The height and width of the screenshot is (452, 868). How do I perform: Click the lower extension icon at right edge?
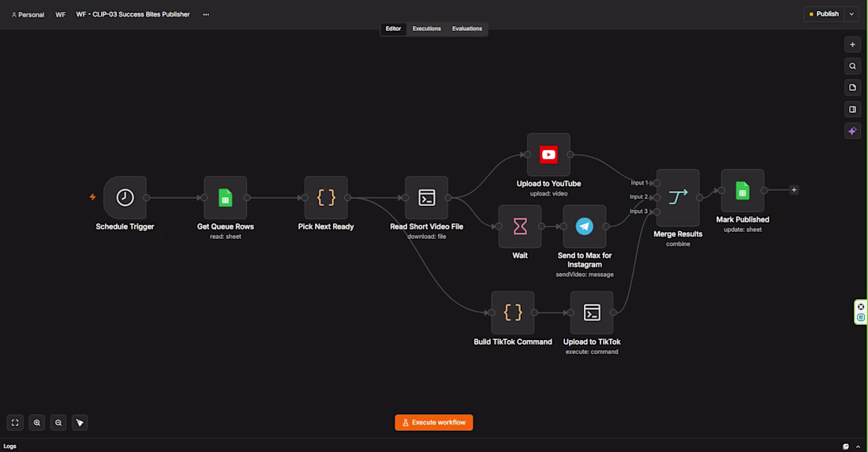click(861, 317)
